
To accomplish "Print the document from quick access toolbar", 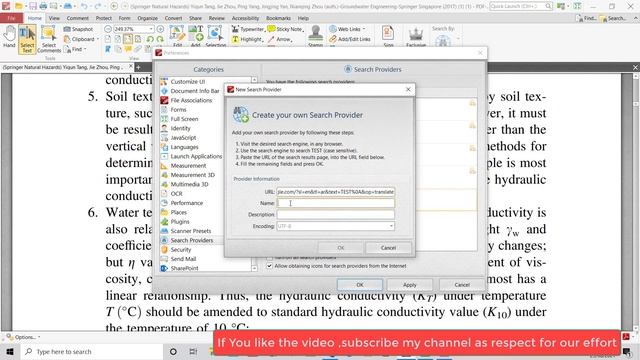I will click(x=43, y=6).
